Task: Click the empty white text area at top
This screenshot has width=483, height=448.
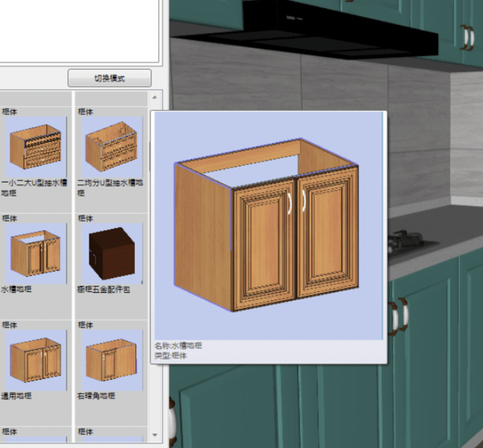Action: pyautogui.click(x=79, y=31)
